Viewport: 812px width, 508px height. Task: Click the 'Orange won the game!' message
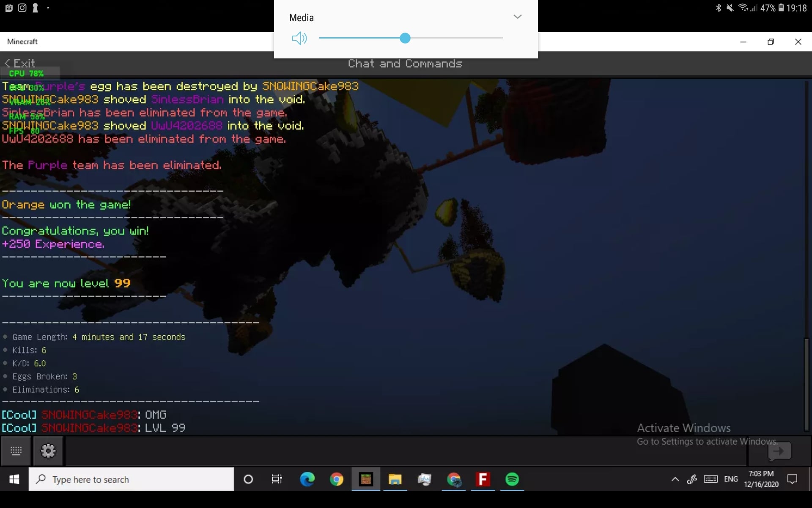(x=66, y=205)
